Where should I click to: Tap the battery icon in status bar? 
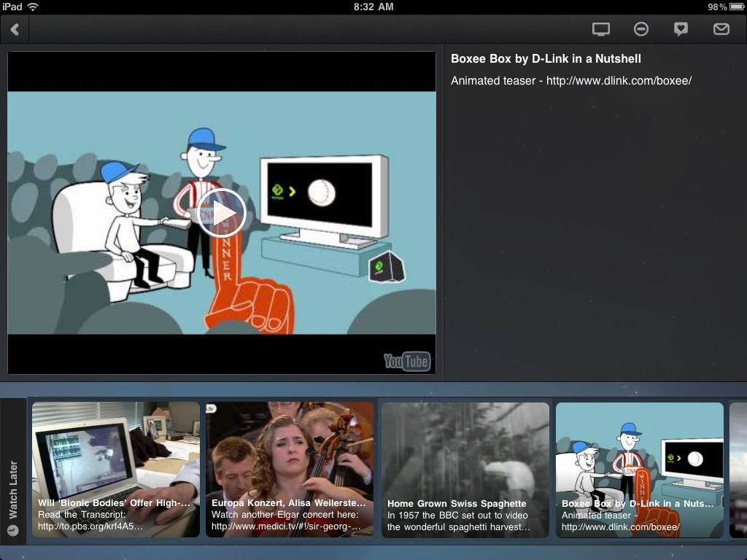pos(737,7)
